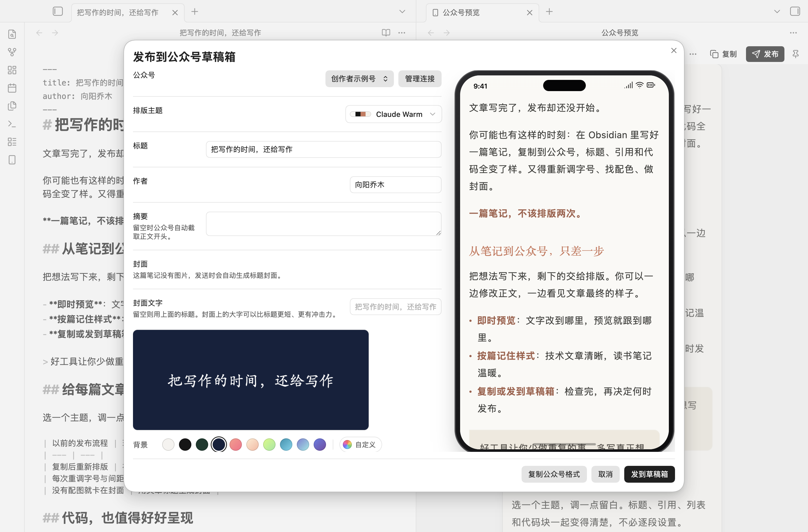Open the command palette terminal icon

point(12,124)
